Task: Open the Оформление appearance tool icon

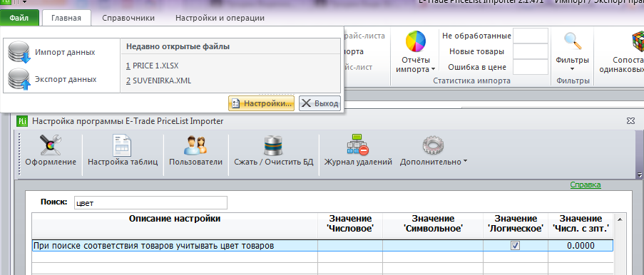Action: 51,145
